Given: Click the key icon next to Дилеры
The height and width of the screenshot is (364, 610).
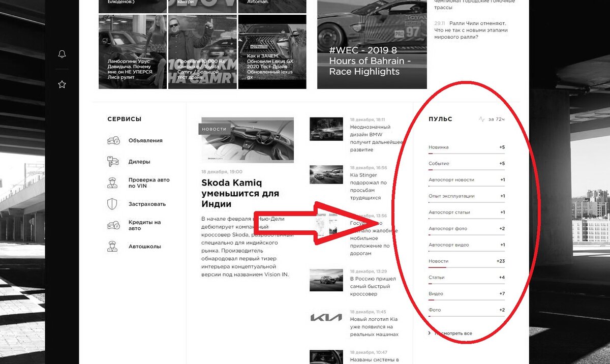Looking at the screenshot, I should pos(113,162).
